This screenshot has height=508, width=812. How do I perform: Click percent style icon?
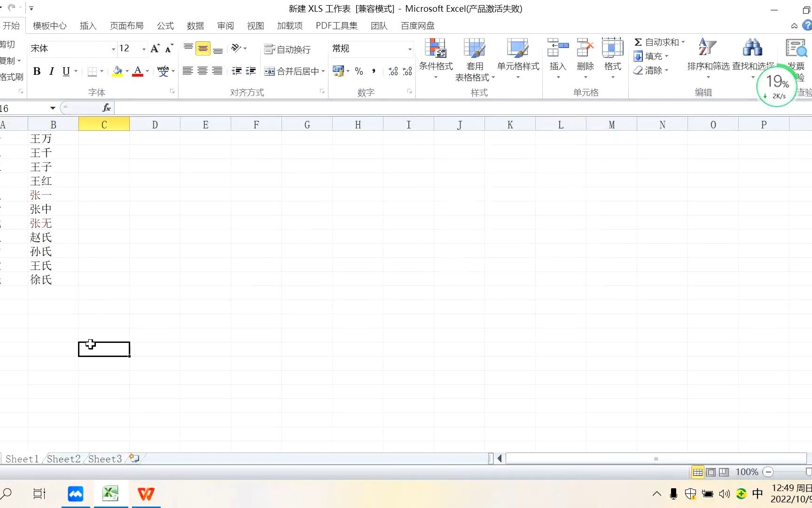pos(359,71)
